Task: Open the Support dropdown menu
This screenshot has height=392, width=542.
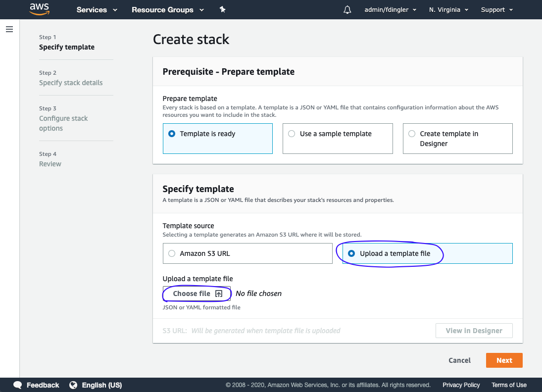Action: point(497,10)
